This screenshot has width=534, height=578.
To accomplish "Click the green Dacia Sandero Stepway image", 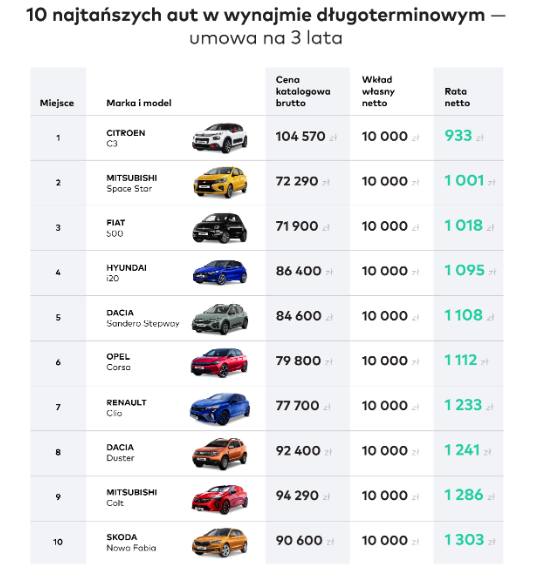I will tap(220, 318).
